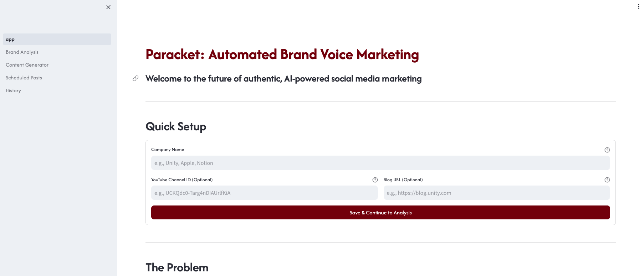Viewport: 644px width, 276px height.
Task: Click the Blog URL text box
Action: 496,193
